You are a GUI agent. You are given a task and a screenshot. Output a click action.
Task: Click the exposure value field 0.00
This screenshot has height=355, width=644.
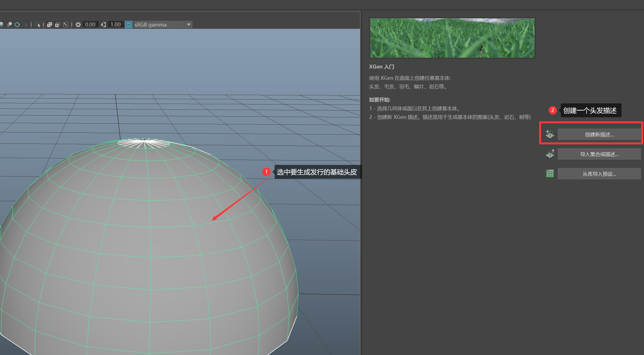(x=90, y=25)
